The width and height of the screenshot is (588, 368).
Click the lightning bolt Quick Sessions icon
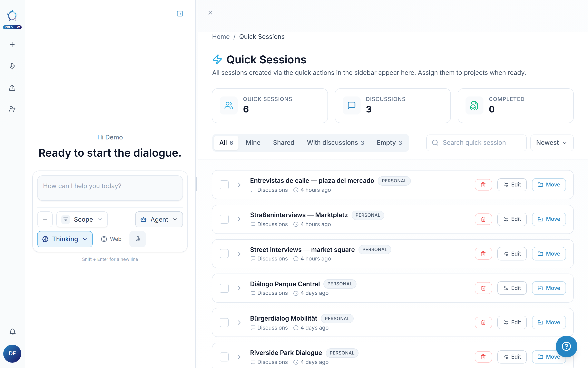point(217,59)
